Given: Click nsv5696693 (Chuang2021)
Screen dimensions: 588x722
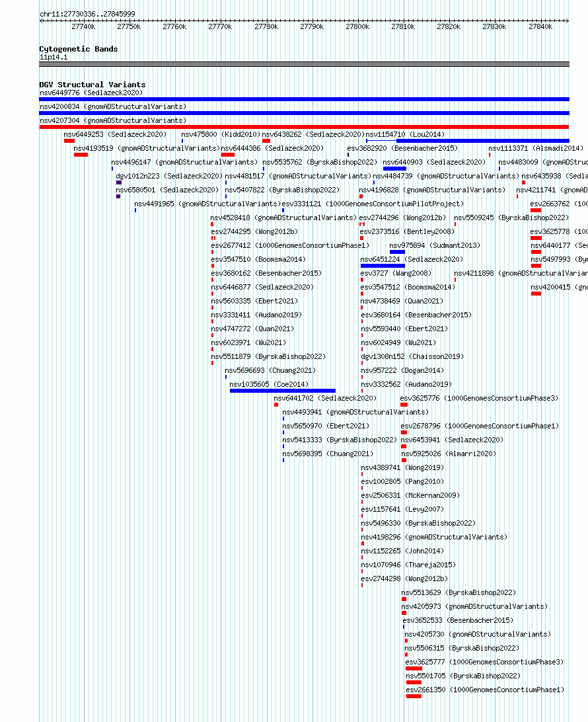Looking at the screenshot, I should [x=270, y=370].
